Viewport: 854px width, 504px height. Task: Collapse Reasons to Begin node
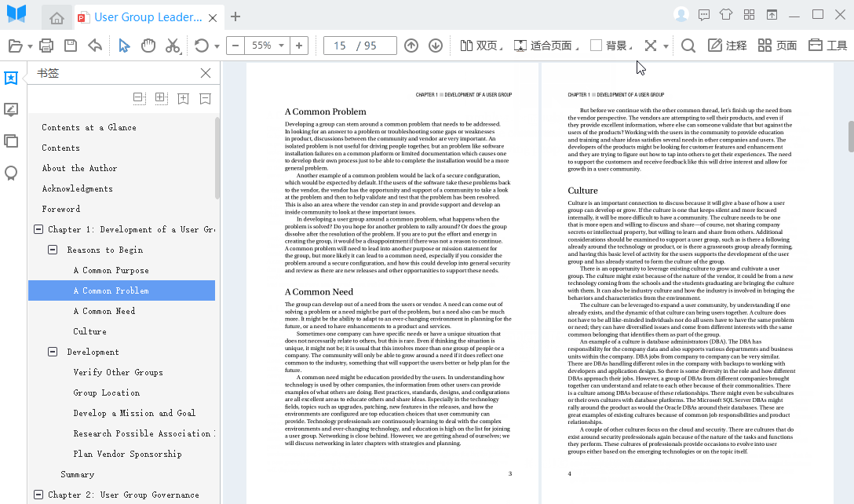pos(53,250)
